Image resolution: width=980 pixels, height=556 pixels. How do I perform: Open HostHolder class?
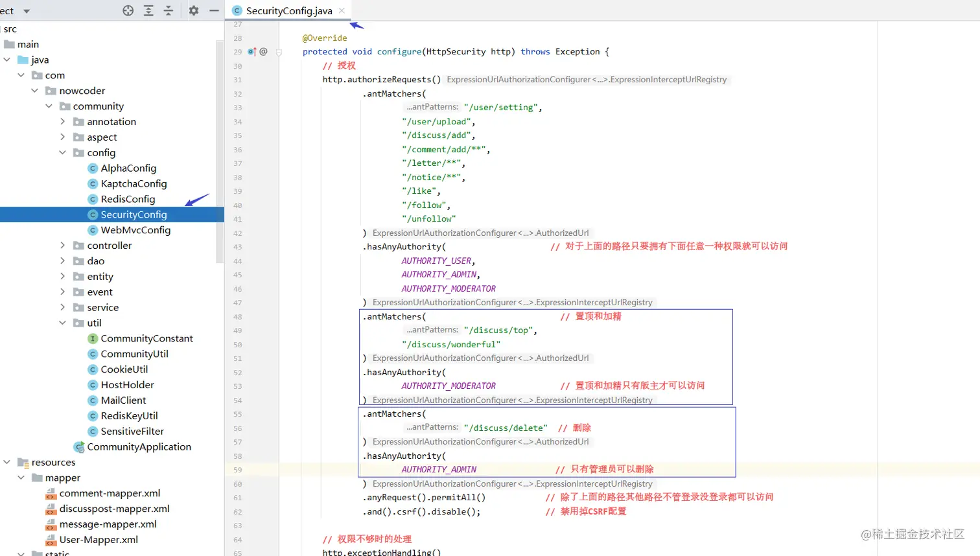click(x=127, y=385)
